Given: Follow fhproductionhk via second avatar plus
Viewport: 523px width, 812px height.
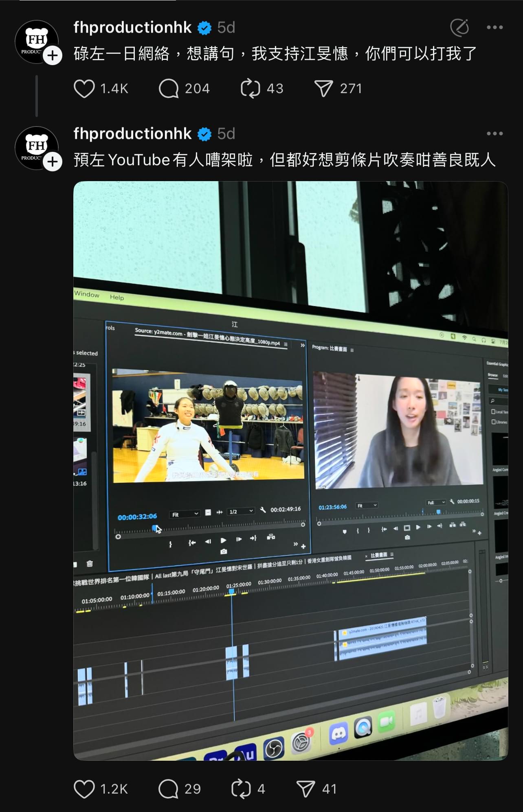Looking at the screenshot, I should point(53,162).
